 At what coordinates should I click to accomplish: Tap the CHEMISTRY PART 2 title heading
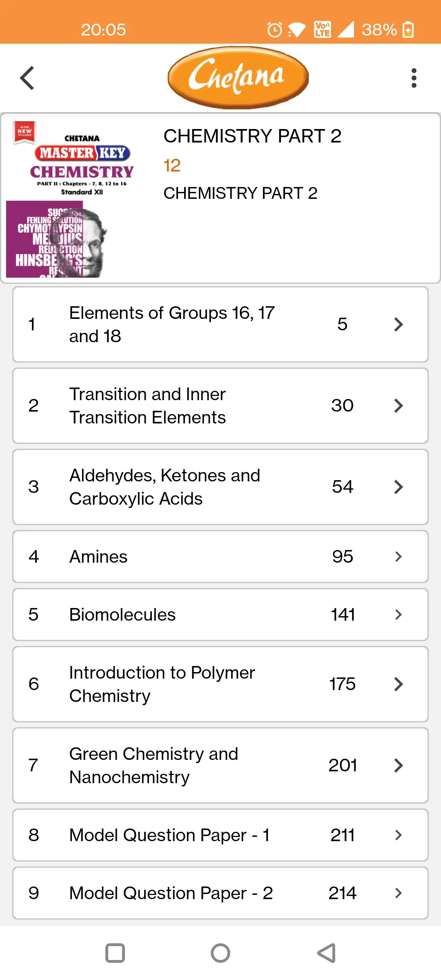pos(252,136)
